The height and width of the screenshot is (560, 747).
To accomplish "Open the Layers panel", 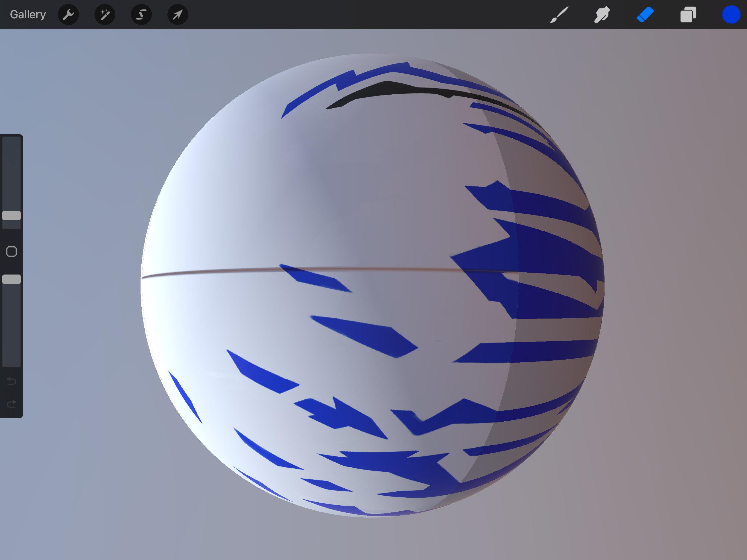I will point(688,14).
